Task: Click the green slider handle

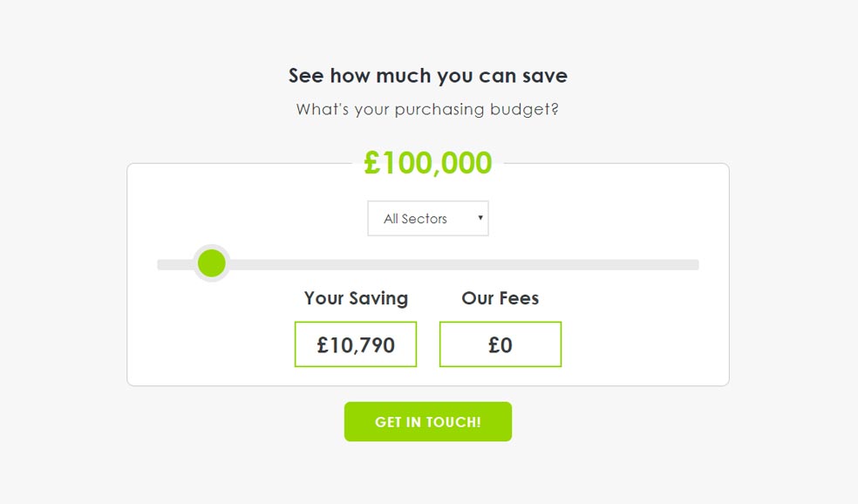Action: coord(211,263)
